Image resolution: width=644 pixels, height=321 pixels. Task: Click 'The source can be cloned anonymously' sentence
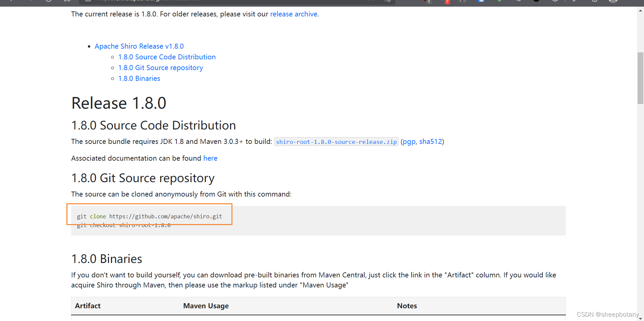(x=181, y=194)
